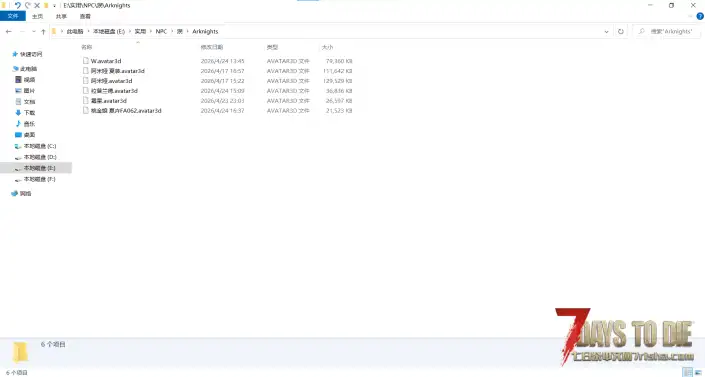Select 本地磁盘 (E:) in the navigation pane
The height and width of the screenshot is (377, 705).
pyautogui.click(x=36, y=168)
